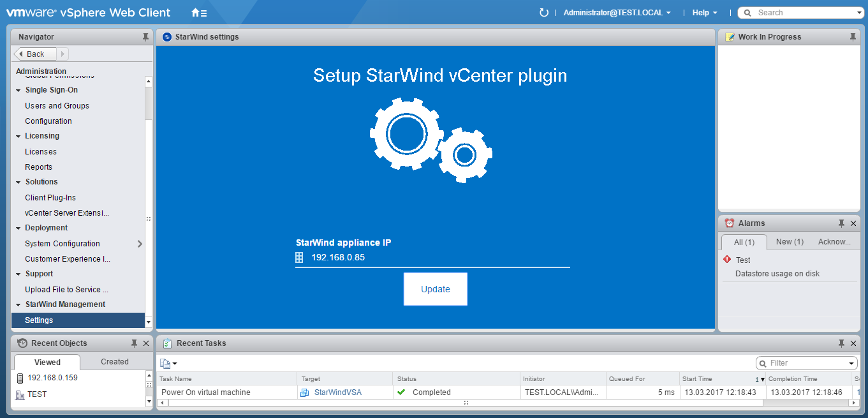Pin the Alarms panel

pyautogui.click(x=841, y=223)
